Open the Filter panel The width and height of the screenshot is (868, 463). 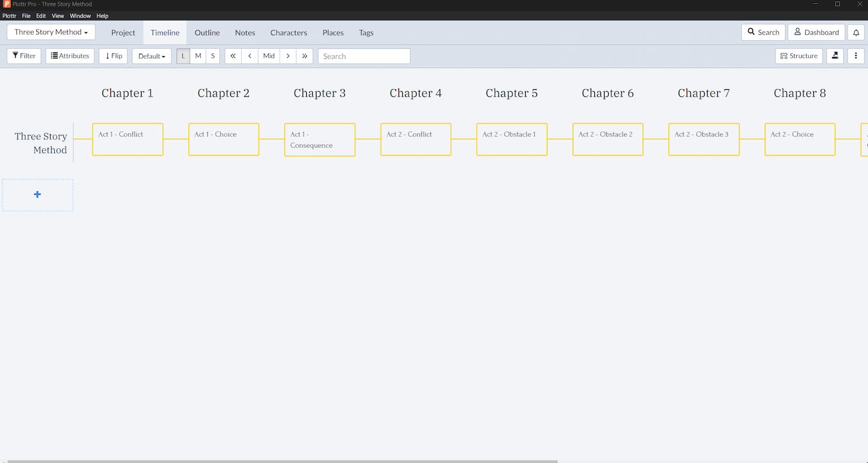point(24,55)
